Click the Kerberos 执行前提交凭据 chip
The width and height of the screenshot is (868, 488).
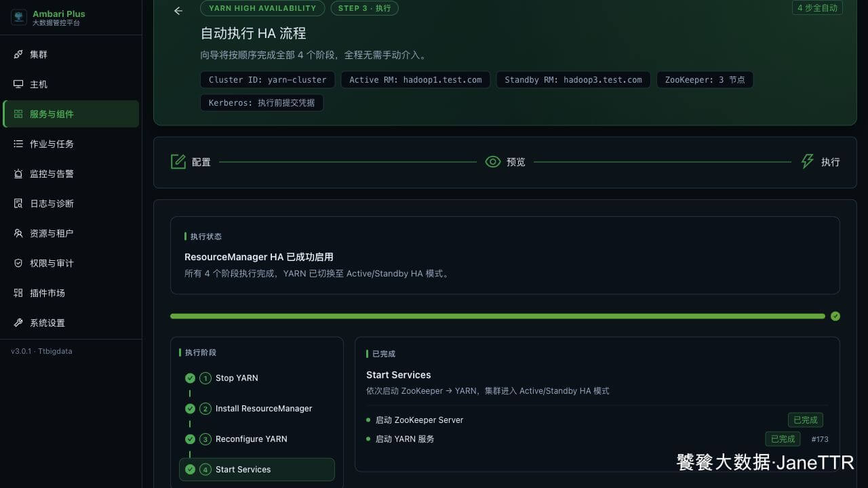[262, 103]
